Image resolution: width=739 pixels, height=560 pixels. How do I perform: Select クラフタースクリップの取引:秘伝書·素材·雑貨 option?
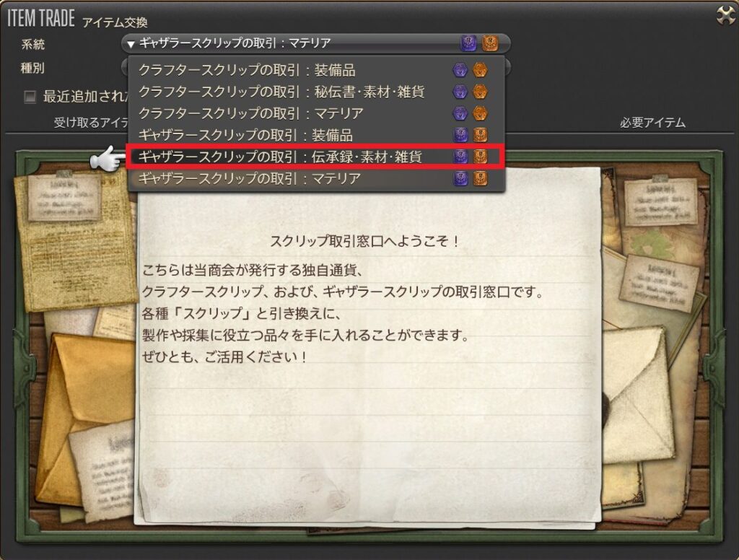click(x=316, y=92)
